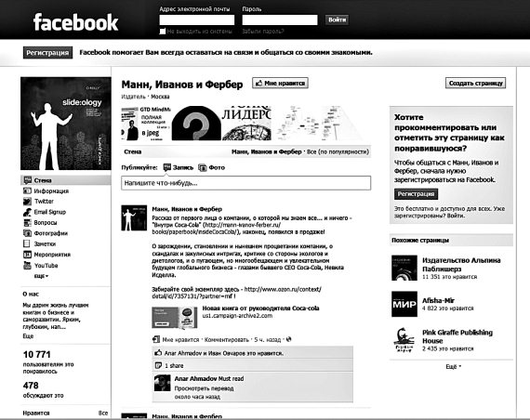Select the Email Signup sidebar icon
530x420 pixels.
(x=27, y=212)
